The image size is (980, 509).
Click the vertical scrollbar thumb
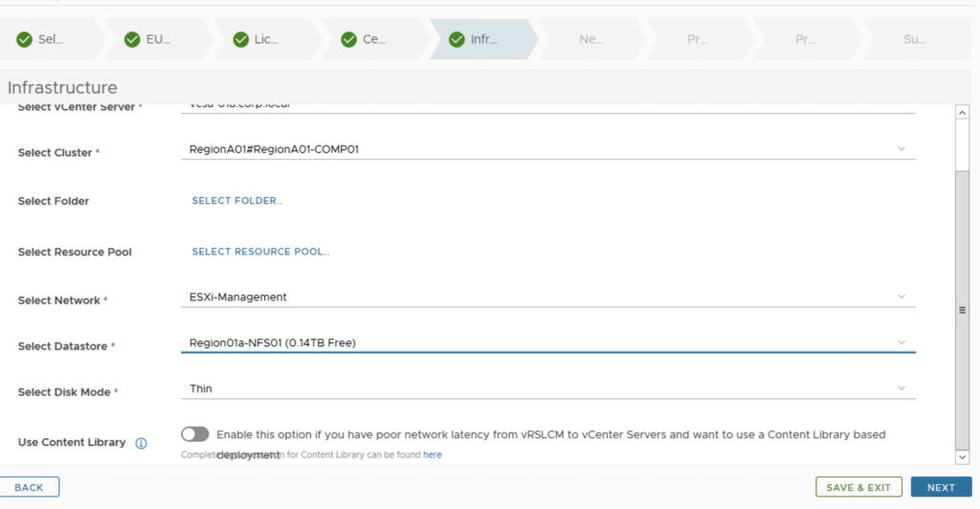[x=962, y=310]
